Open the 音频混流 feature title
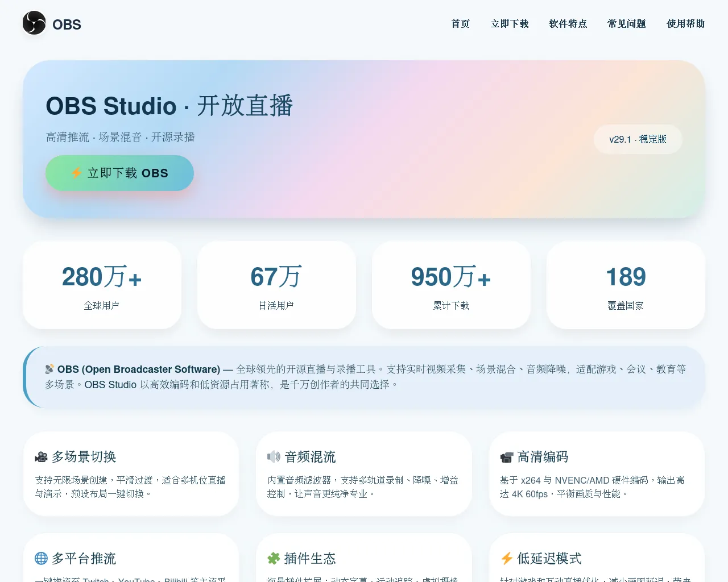 [310, 457]
